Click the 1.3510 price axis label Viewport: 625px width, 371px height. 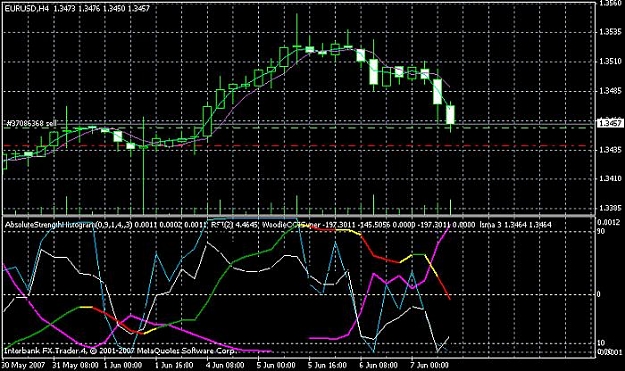(610, 61)
